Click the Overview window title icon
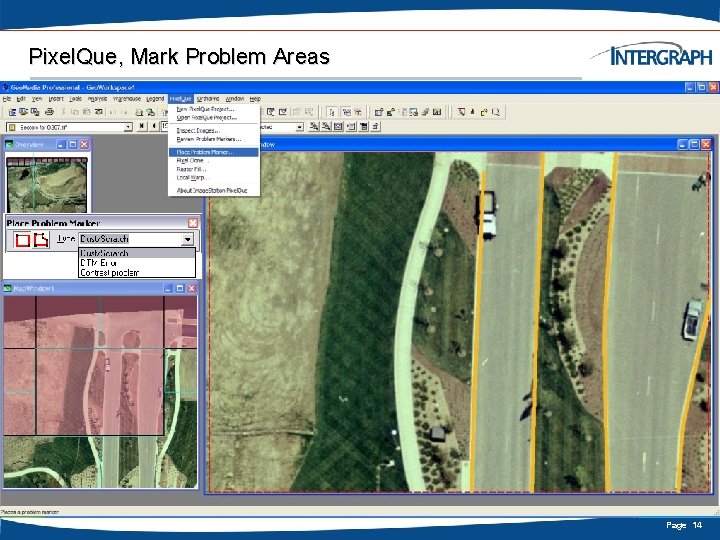The width and height of the screenshot is (720, 540). 9,144
